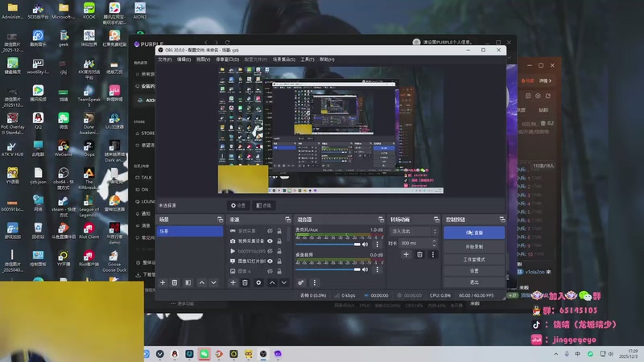Move the scene up with arrow icon

(x=202, y=282)
